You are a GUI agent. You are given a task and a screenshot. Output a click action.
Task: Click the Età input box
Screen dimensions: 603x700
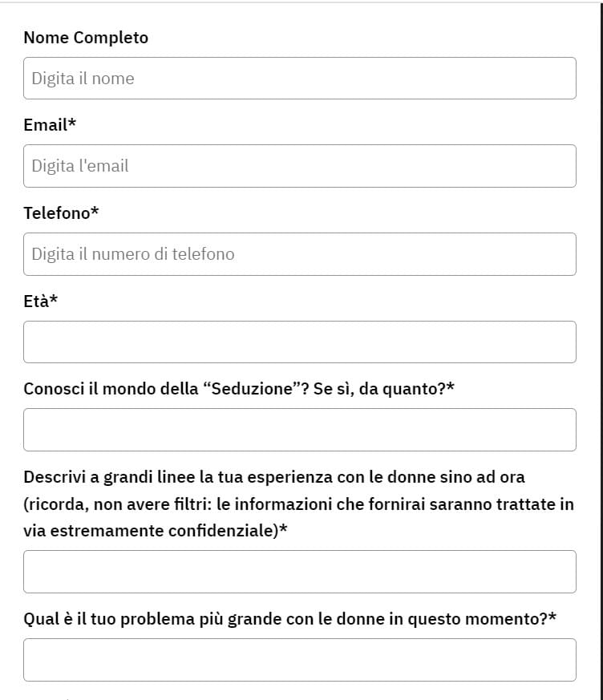tap(299, 342)
